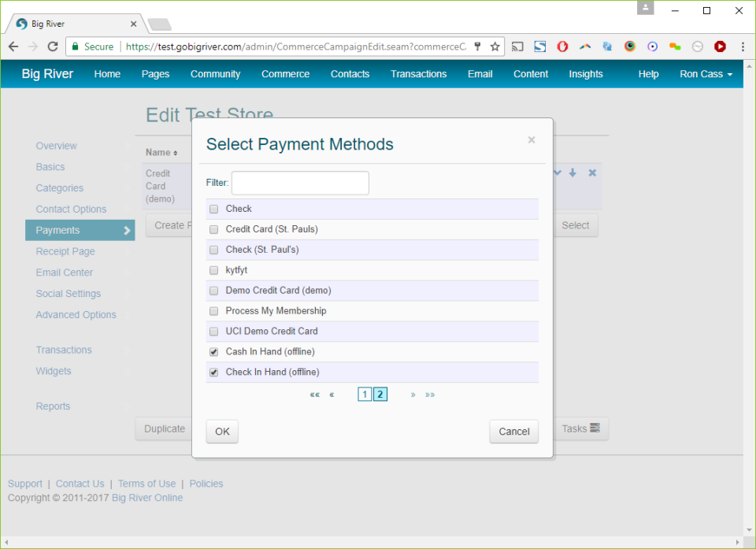Enable the Credit Card (St. Pauls) checkbox

(213, 228)
